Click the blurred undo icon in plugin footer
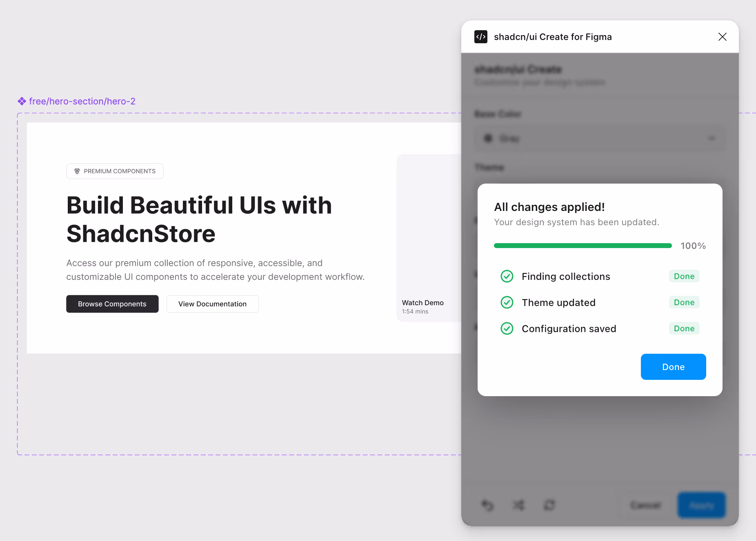 coord(487,506)
